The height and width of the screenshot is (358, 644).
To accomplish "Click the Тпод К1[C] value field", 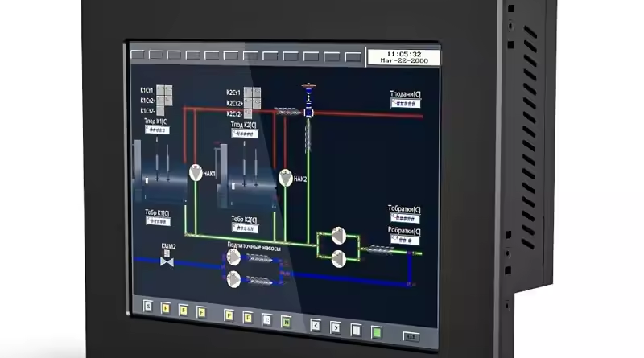I will click(x=156, y=130).
